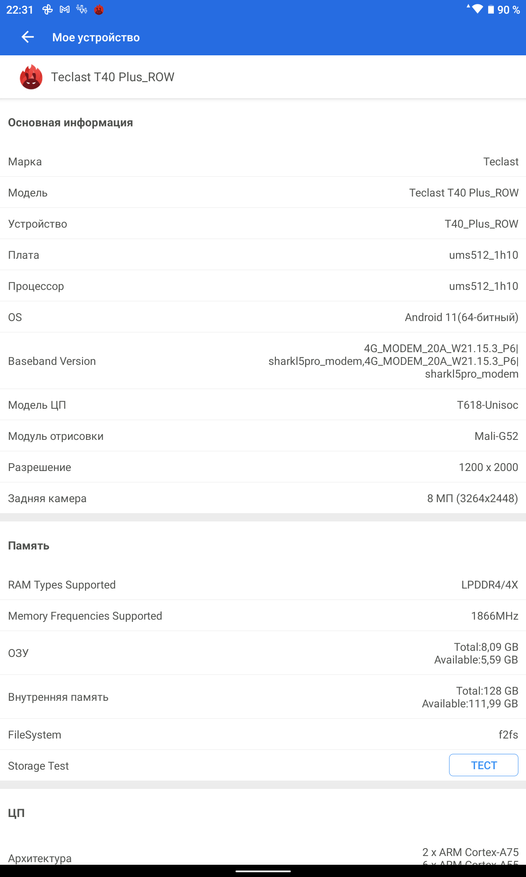The height and width of the screenshot is (877, 526).
Task: Tap the Задняя камера row
Action: tap(263, 498)
